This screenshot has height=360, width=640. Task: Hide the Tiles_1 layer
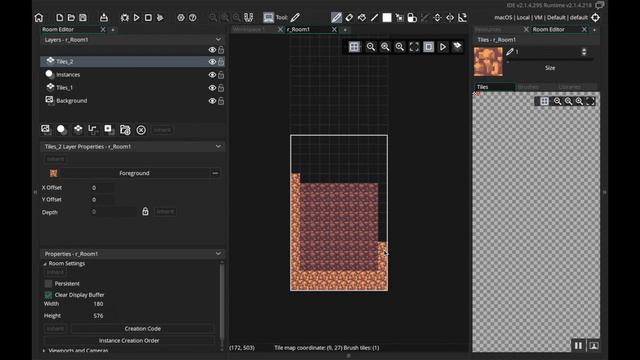212,88
